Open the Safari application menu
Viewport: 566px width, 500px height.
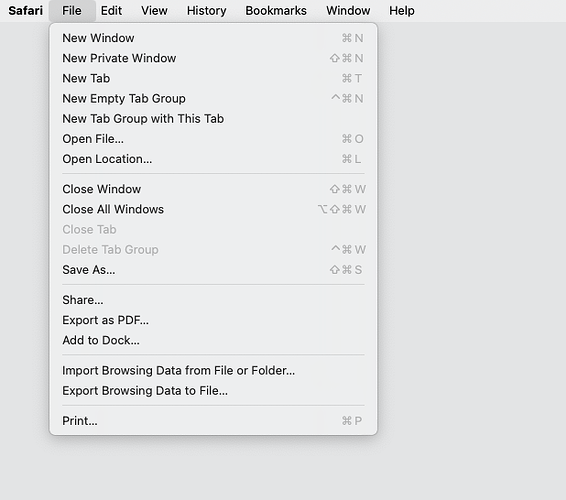26,10
